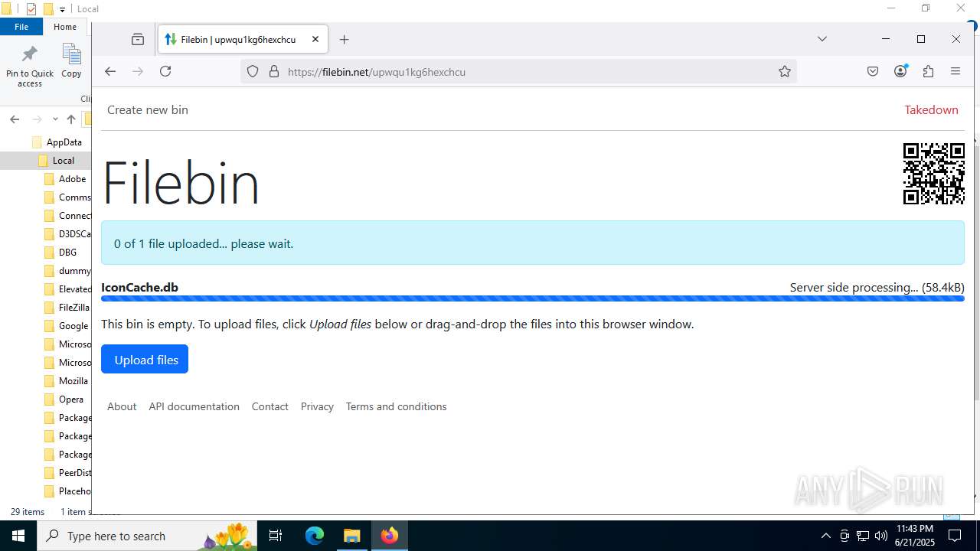Open File Explorer taskbar icon
Viewport: 980px width, 551px height.
(351, 536)
